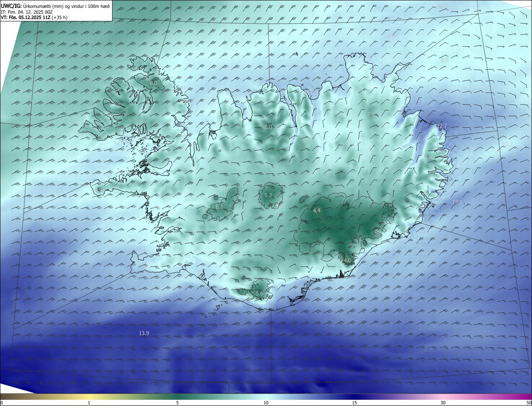Viewport: 532px width, 406px height.
Task: Click the color scale tick label 10
Action: point(266,403)
